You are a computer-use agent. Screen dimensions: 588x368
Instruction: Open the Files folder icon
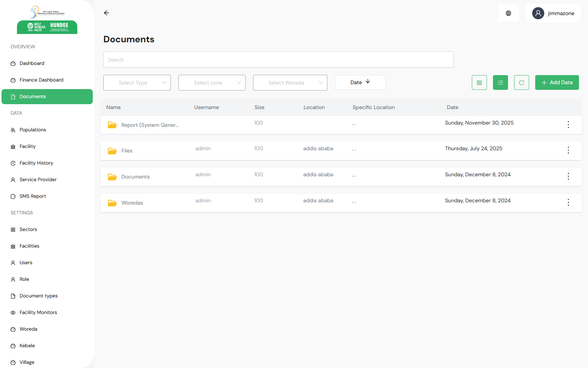112,151
